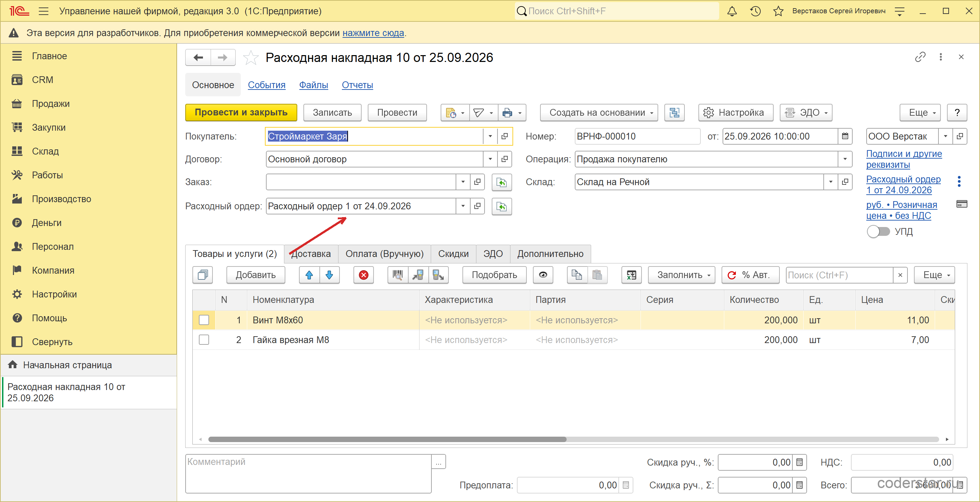Image resolution: width=980 pixels, height=502 pixels.
Task: Open Подписи и другие реквизиты link
Action: coord(904,159)
